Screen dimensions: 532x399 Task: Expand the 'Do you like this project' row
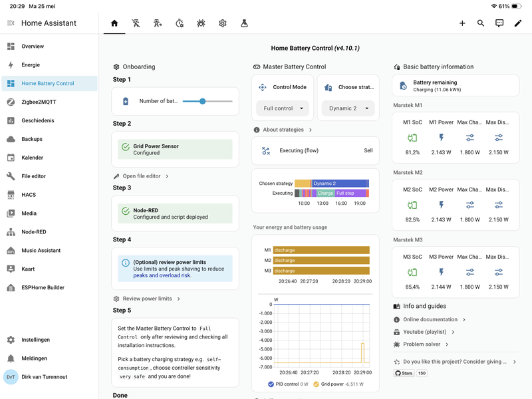tap(456, 362)
